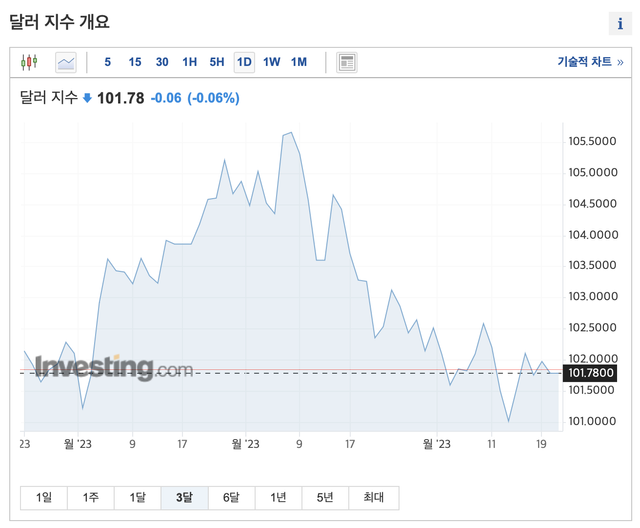The image size is (640, 528).
Task: Choose the 5H interval
Action: [x=216, y=62]
